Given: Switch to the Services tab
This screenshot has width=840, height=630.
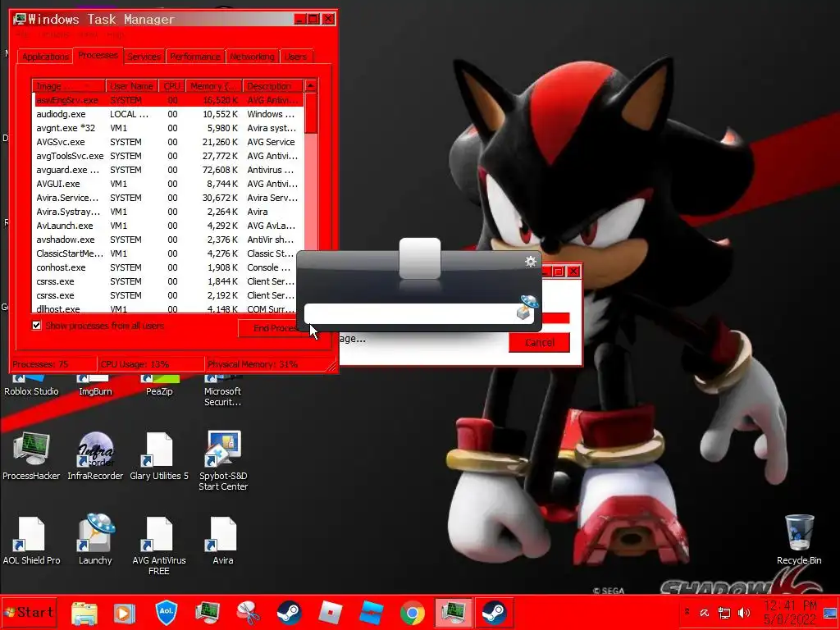Looking at the screenshot, I should (144, 57).
